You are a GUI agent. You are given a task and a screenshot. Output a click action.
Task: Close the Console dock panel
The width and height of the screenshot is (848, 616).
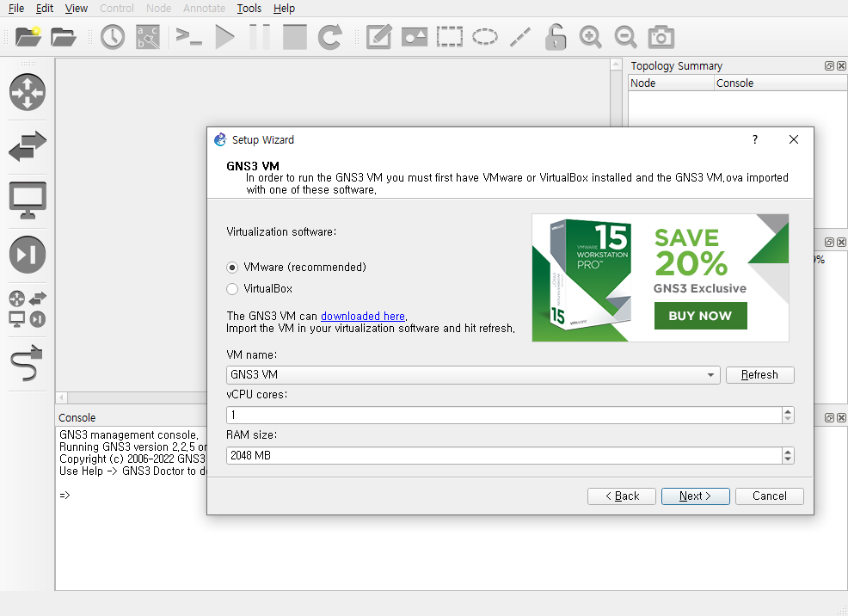(841, 417)
